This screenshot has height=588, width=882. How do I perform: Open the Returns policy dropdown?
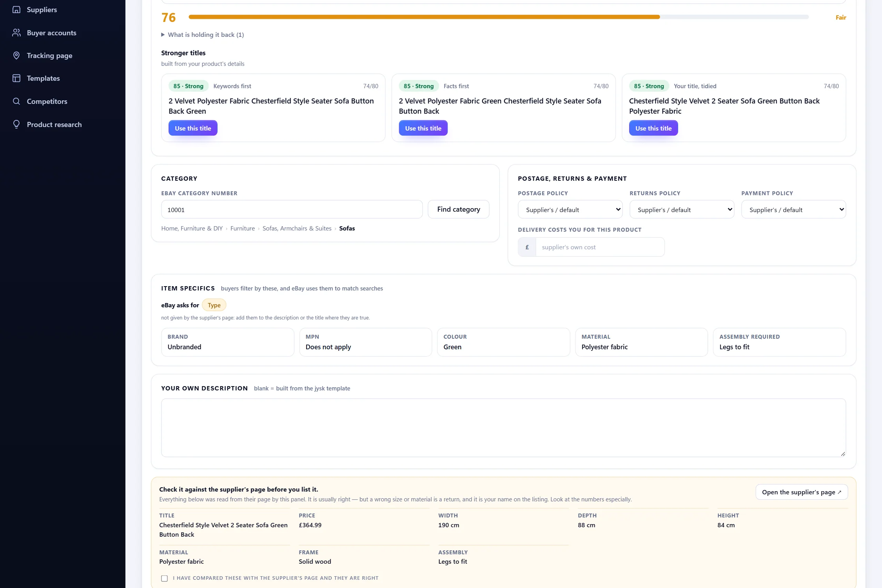682,209
